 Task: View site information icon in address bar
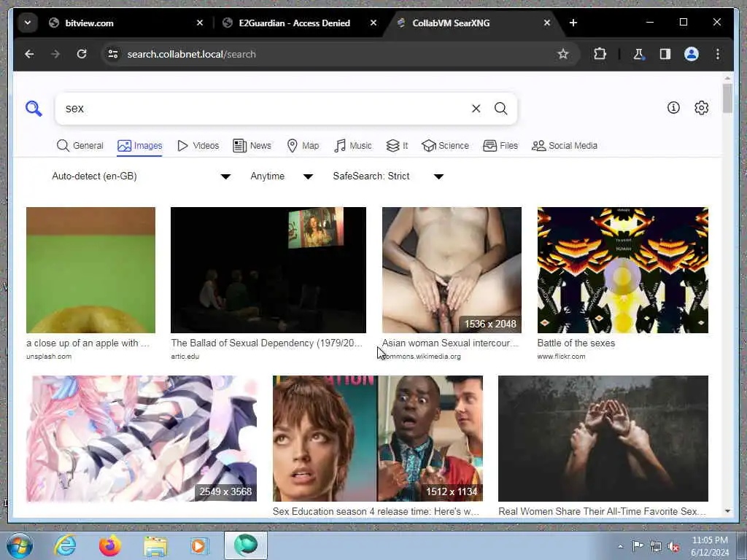[x=113, y=54]
